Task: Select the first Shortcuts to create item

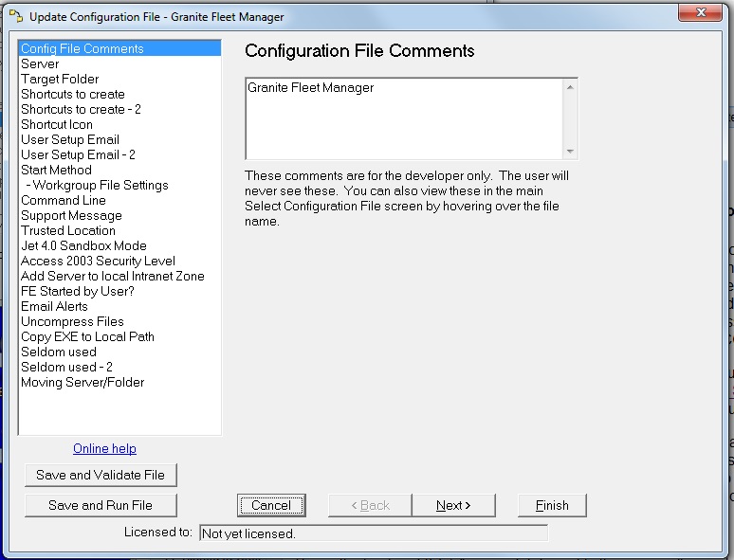Action: 119,94
